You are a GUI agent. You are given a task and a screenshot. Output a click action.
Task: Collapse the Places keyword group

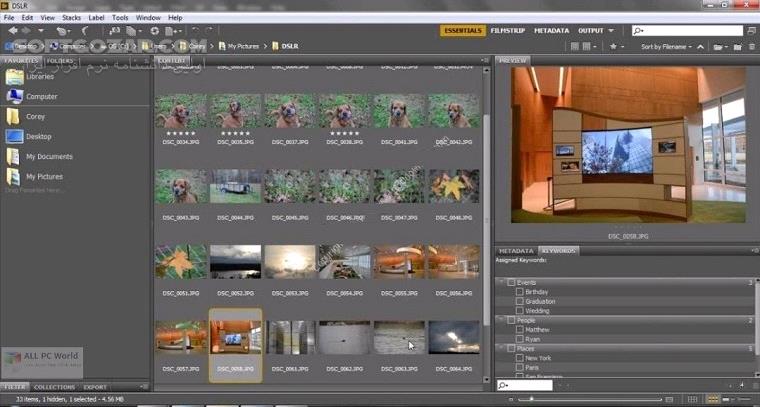[x=502, y=348]
